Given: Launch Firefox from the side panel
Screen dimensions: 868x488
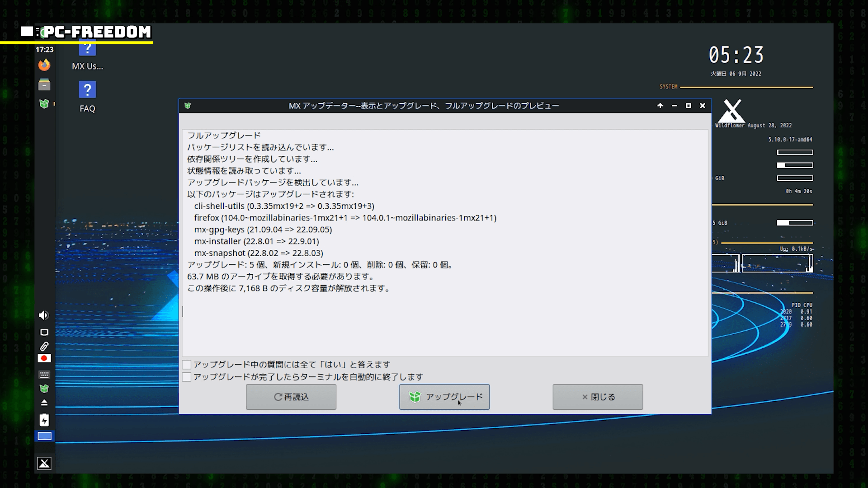Looking at the screenshot, I should click(x=44, y=66).
